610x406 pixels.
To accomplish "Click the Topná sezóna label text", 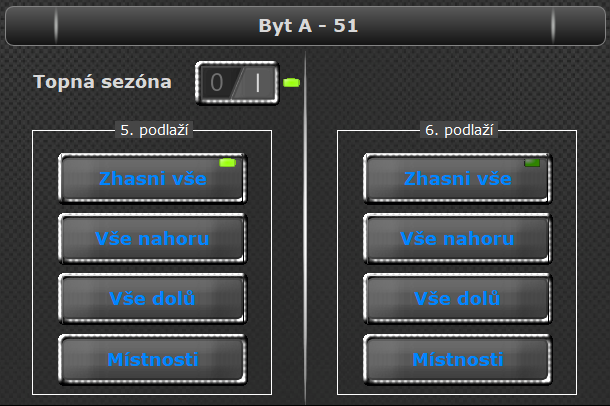I will tap(103, 82).
